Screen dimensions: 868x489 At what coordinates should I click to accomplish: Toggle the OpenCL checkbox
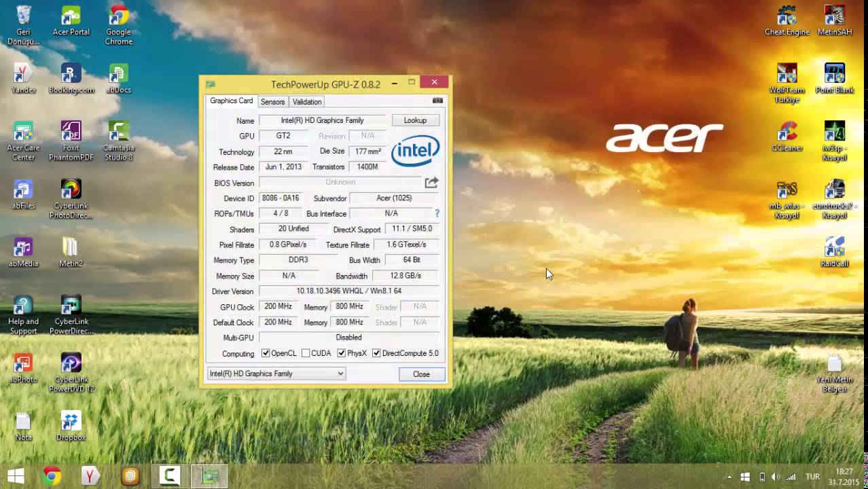point(266,353)
